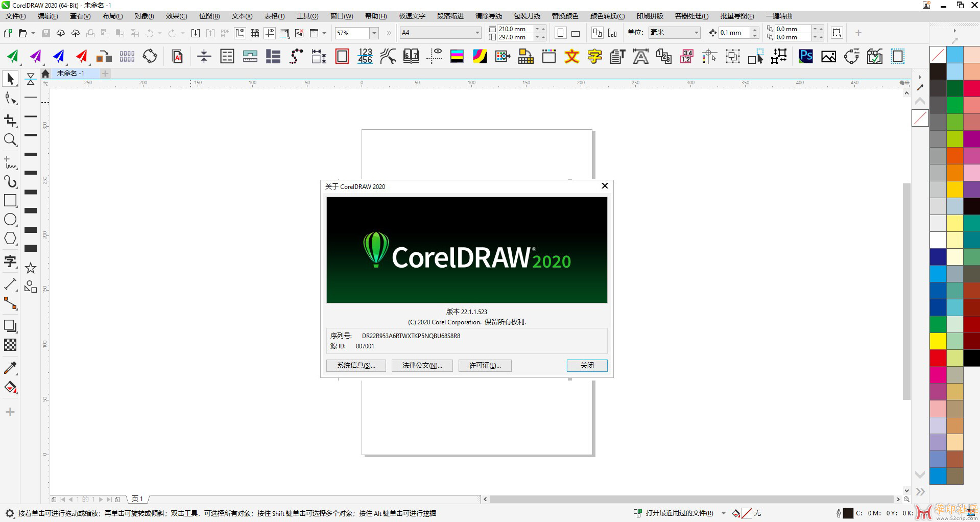980x522 pixels.
Task: Click the 关闭 button in About dialog
Action: [587, 365]
